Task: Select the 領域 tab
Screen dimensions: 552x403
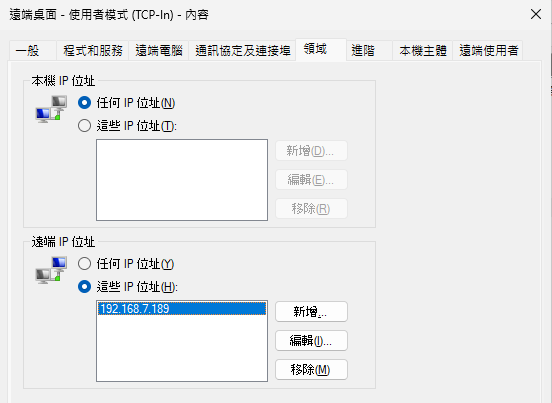Action: [321, 50]
